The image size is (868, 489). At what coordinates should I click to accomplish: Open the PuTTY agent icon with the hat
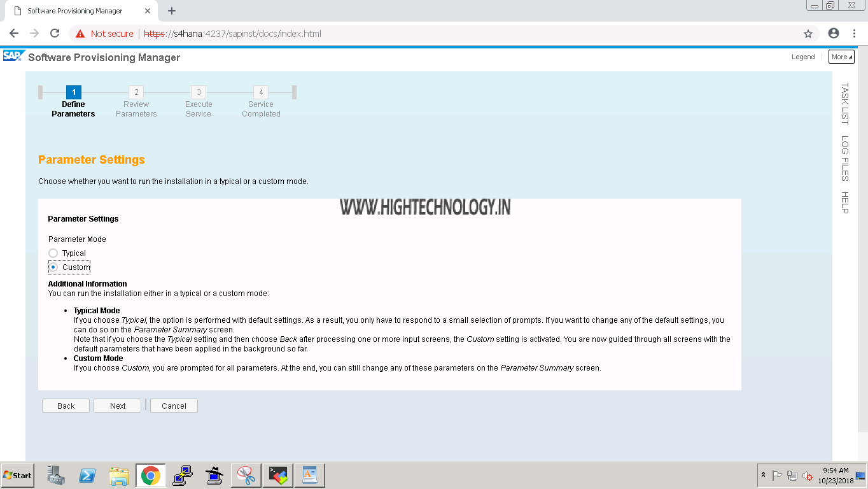tap(214, 476)
